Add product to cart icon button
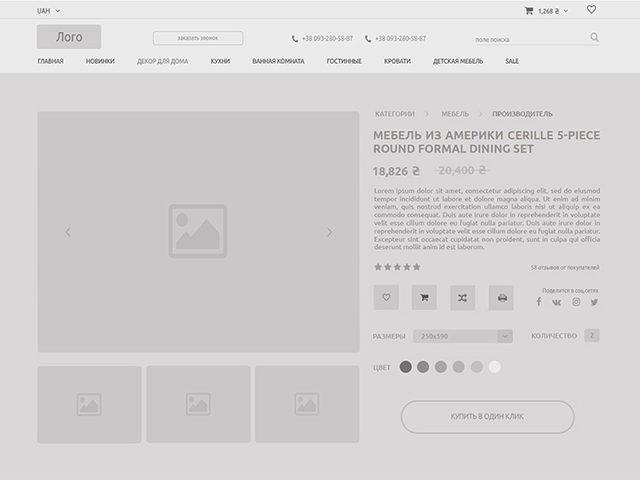The image size is (640, 480). click(x=424, y=298)
